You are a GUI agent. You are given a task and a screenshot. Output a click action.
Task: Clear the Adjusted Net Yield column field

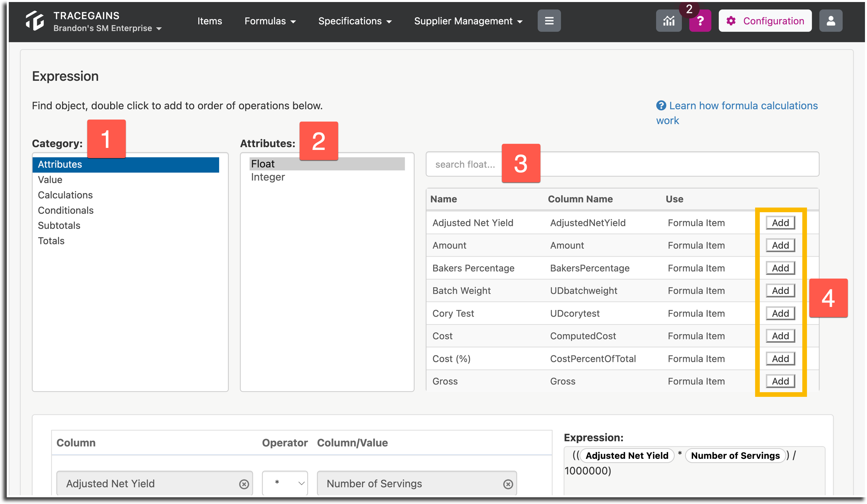tap(244, 484)
